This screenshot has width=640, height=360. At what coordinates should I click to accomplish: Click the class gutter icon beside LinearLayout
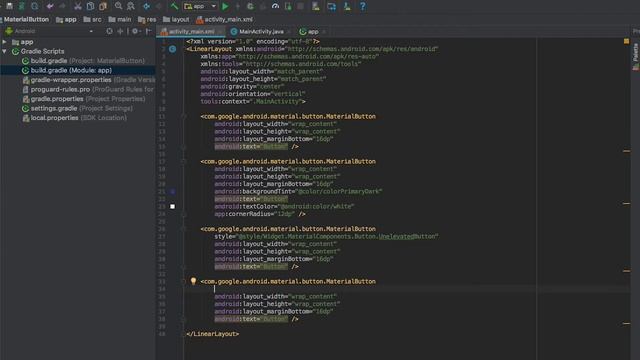point(173,49)
